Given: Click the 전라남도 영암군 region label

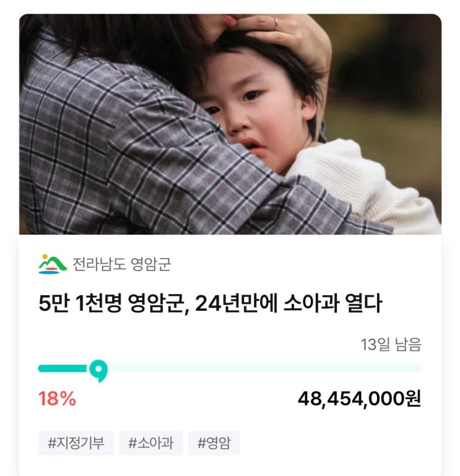Looking at the screenshot, I should coord(122,264).
